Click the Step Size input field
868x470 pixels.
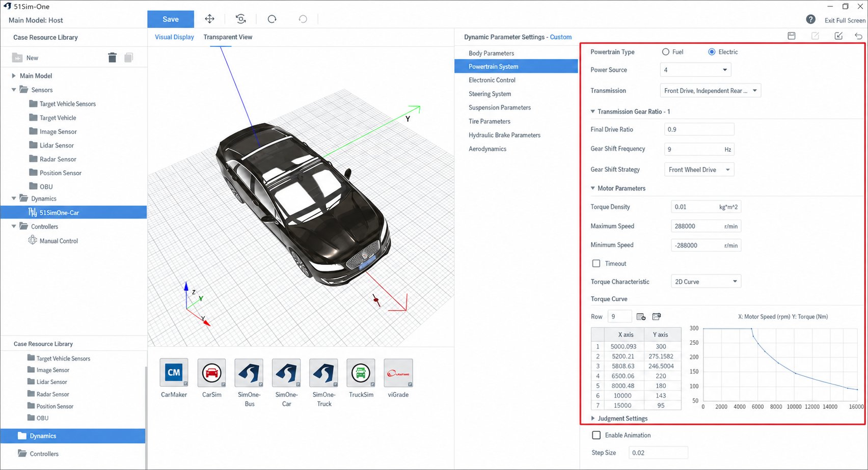click(658, 453)
